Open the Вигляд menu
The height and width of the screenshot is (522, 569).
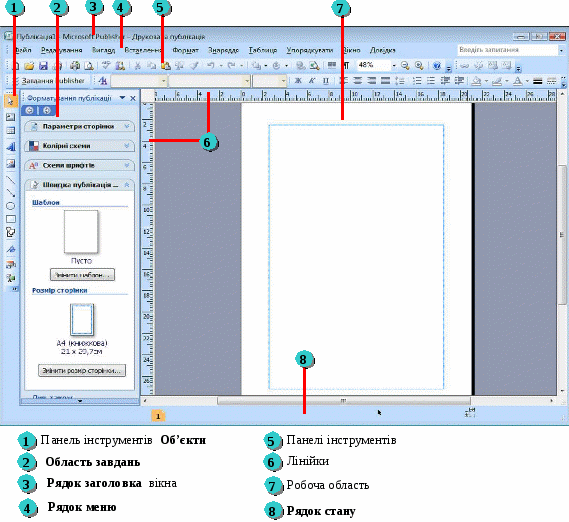(103, 50)
